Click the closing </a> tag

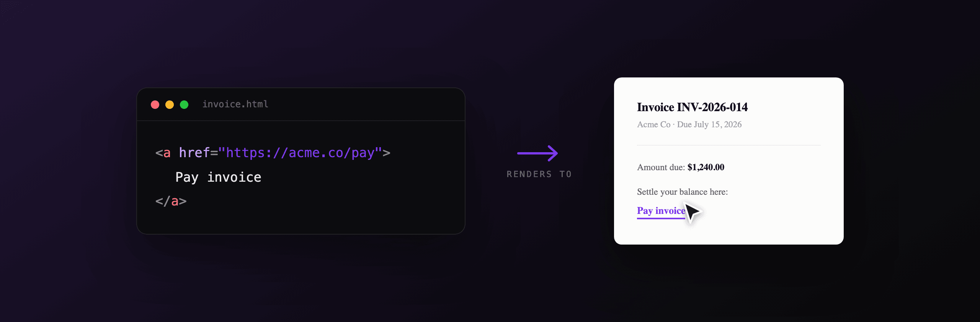(171, 201)
